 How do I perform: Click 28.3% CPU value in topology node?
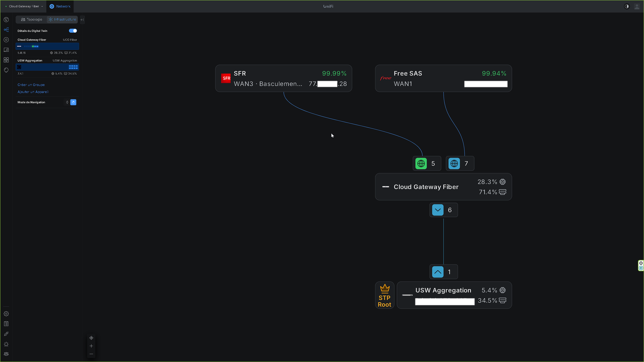pos(488,182)
